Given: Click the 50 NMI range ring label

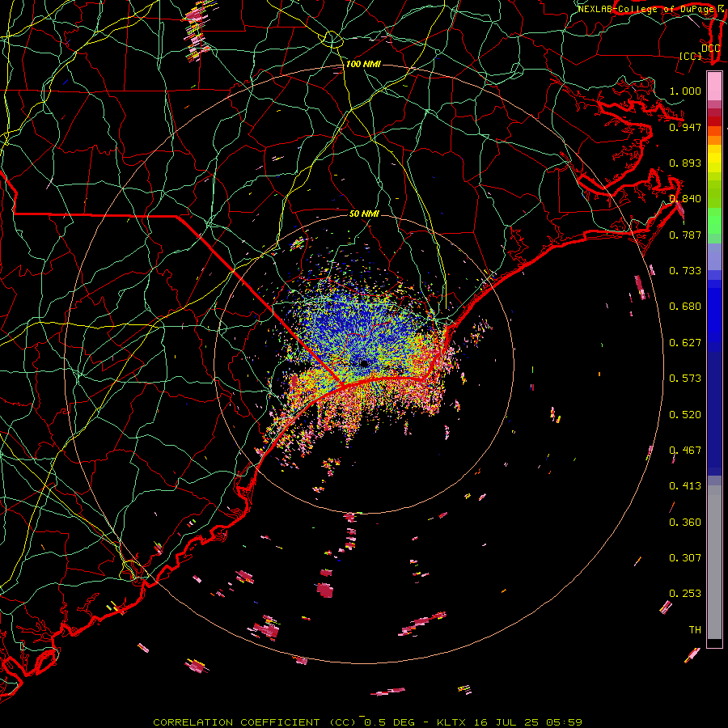Looking at the screenshot, I should click(x=364, y=214).
